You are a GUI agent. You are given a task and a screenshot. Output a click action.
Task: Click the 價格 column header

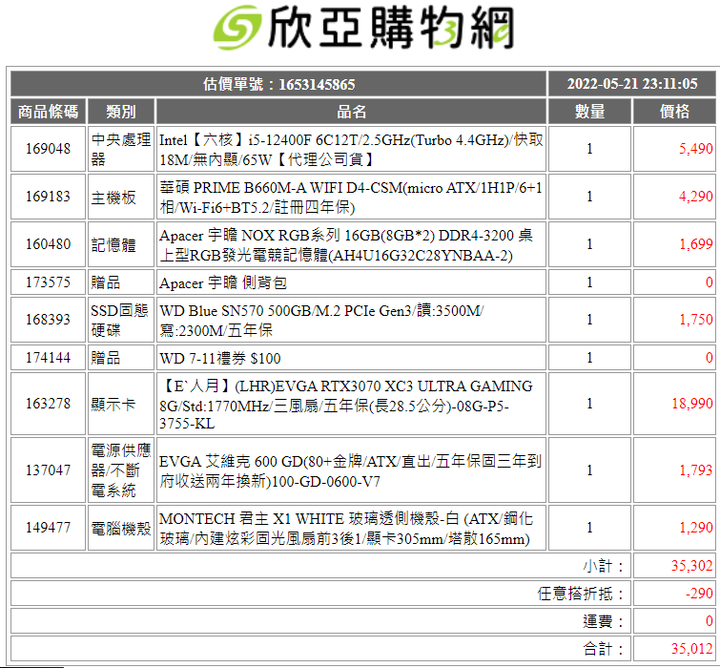674,112
